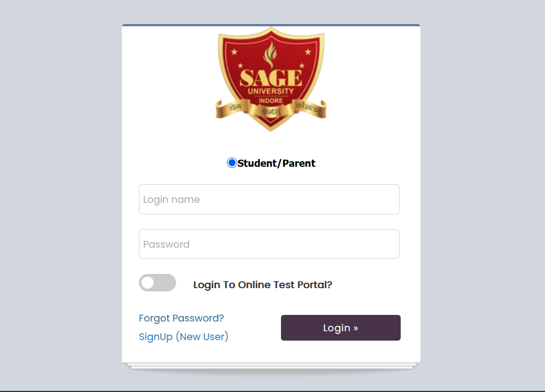
Task: Click the blue top border of login card
Action: pyautogui.click(x=271, y=25)
